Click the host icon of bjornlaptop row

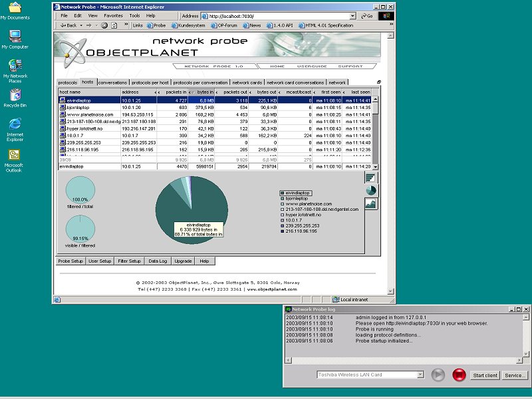click(x=63, y=107)
